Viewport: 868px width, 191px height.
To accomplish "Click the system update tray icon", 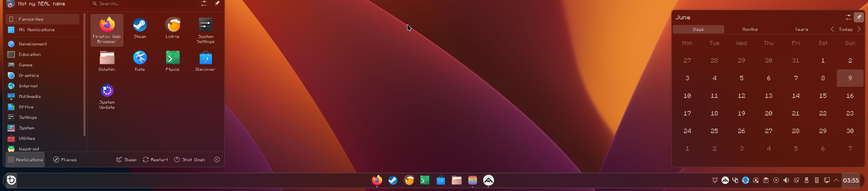I will pyautogui.click(x=756, y=180).
